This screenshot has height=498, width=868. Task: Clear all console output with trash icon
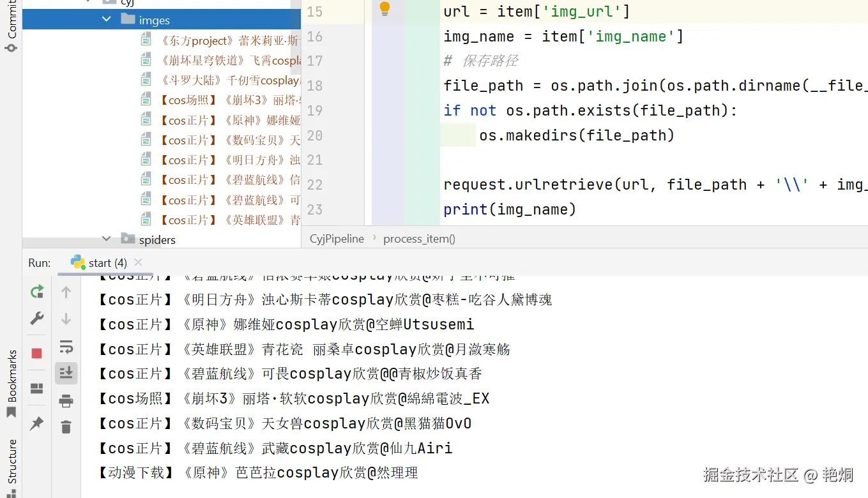[x=66, y=426]
